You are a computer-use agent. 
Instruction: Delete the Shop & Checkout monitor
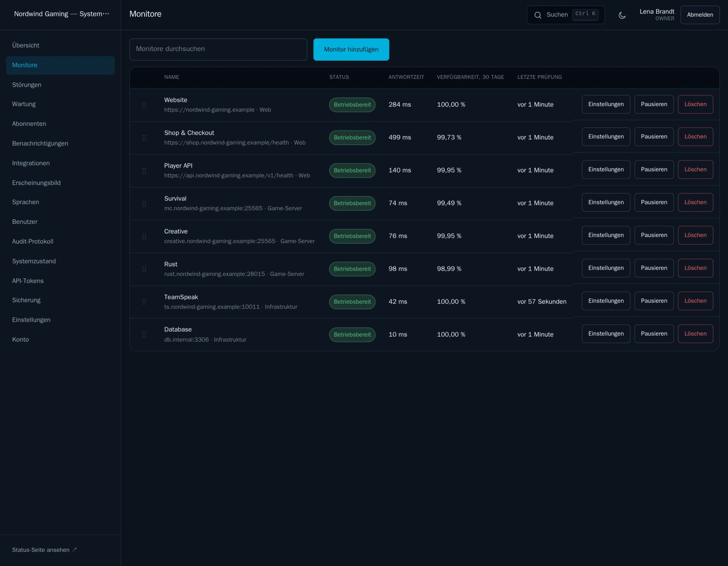click(x=695, y=136)
